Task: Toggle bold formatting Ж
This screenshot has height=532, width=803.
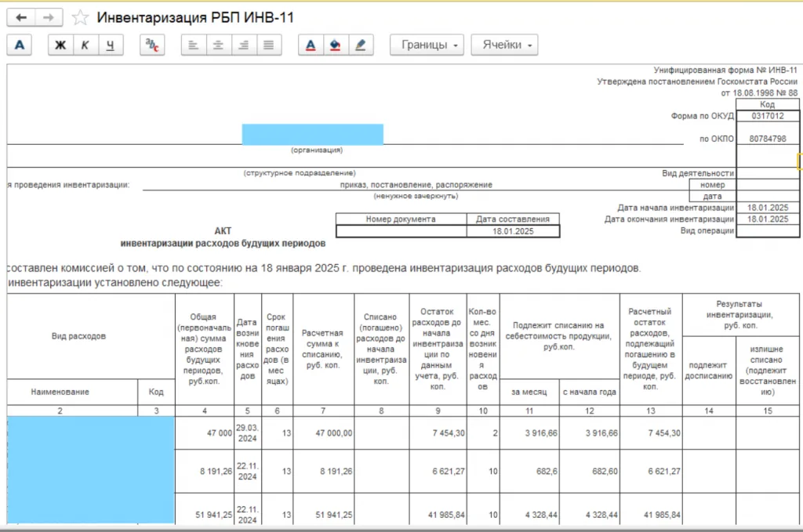Action: [60, 45]
